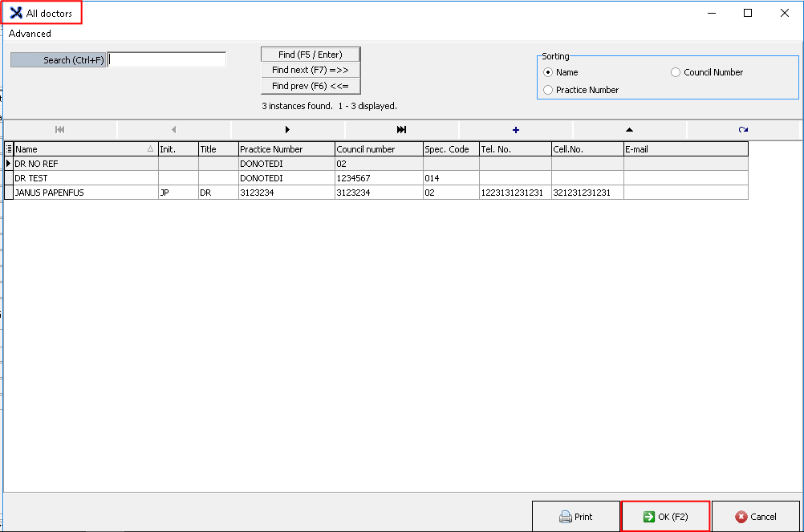Choose Practice Number sorting option
This screenshot has width=804, height=532.
coord(549,90)
